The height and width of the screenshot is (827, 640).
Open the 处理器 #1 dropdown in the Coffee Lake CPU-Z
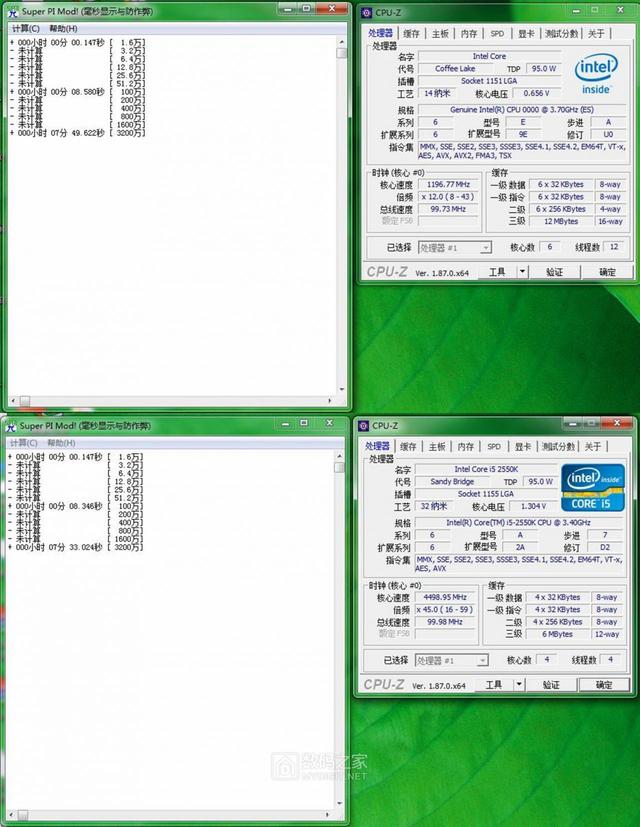(x=455, y=247)
